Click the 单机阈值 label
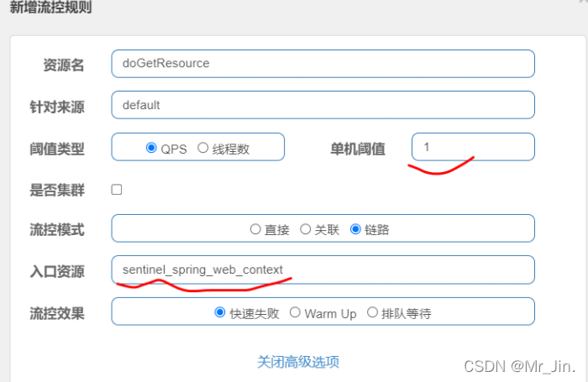 point(358,149)
